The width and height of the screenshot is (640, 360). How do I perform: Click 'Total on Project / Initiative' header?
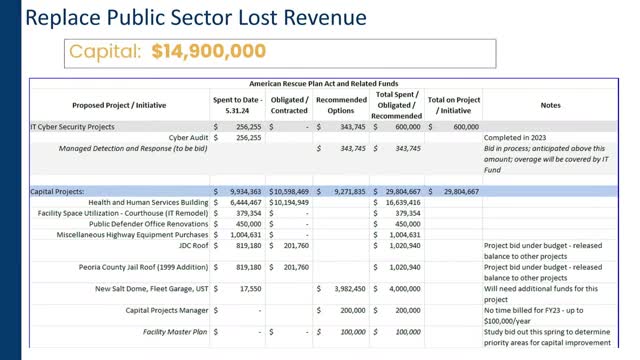pos(454,105)
